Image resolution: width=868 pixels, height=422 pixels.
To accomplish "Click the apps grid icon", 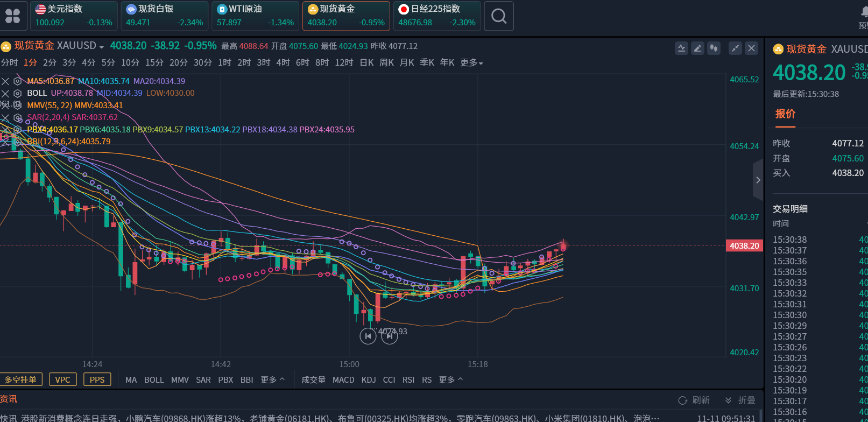I will coord(12,16).
